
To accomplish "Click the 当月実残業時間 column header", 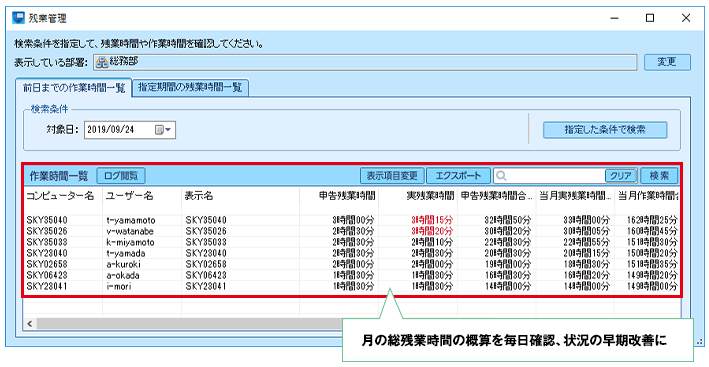I will [x=575, y=196].
